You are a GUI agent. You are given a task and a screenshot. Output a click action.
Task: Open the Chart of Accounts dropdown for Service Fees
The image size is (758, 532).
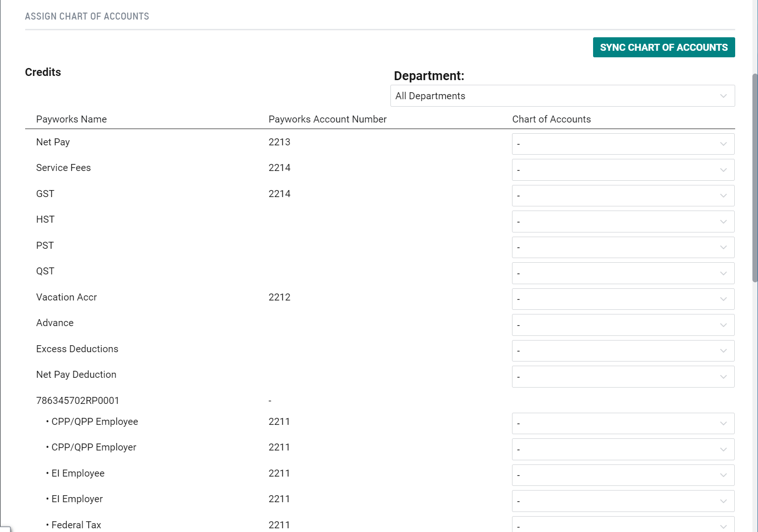pyautogui.click(x=623, y=170)
